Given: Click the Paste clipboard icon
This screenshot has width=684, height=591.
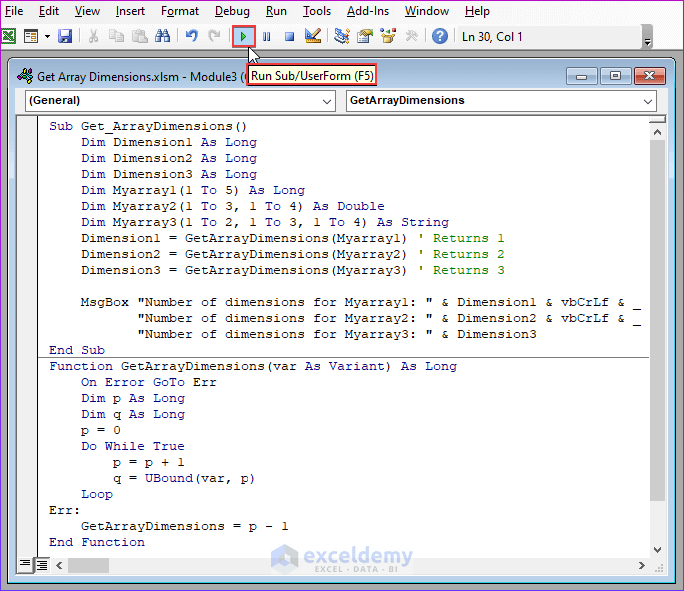Looking at the screenshot, I should (x=139, y=36).
